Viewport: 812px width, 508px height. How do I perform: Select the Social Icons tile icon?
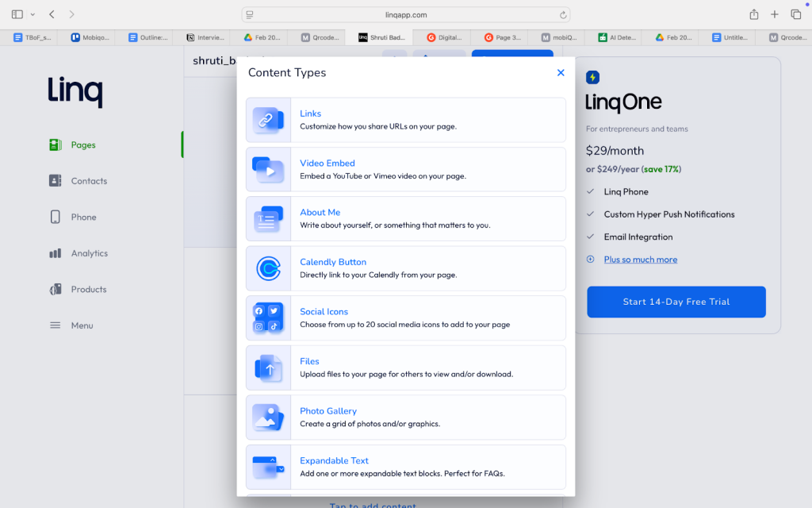click(268, 317)
